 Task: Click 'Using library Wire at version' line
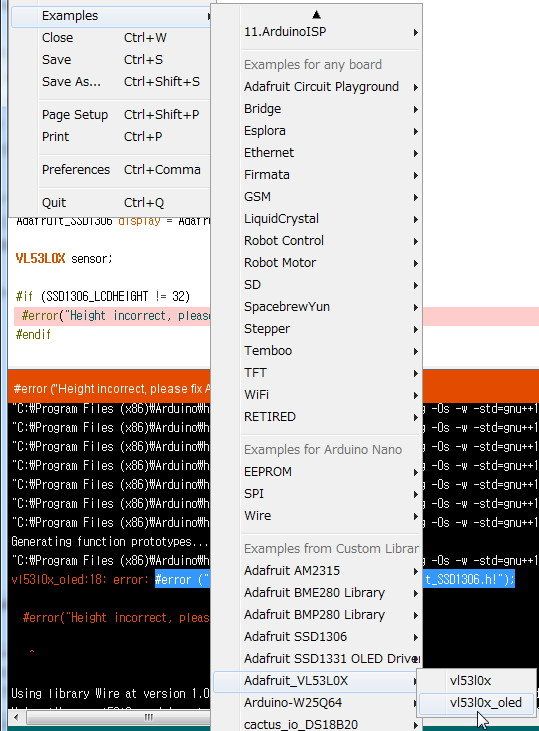tap(110, 694)
